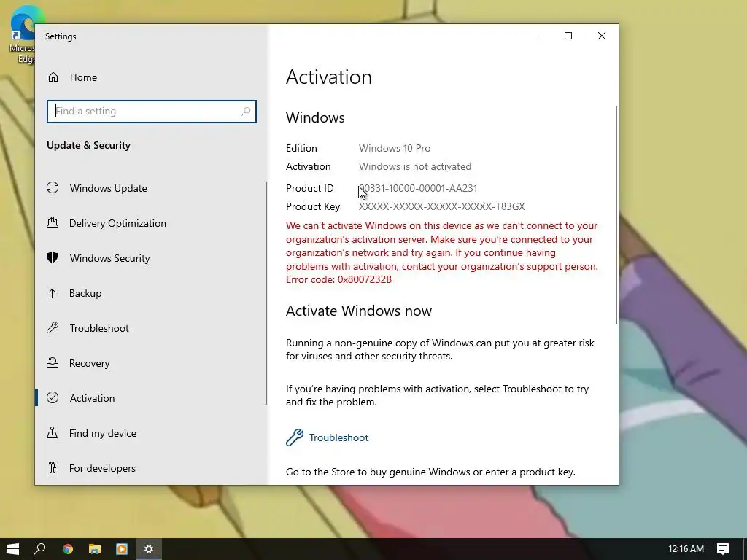Open the Windows Start menu
Viewport: 747px width, 560px height.
(13, 549)
